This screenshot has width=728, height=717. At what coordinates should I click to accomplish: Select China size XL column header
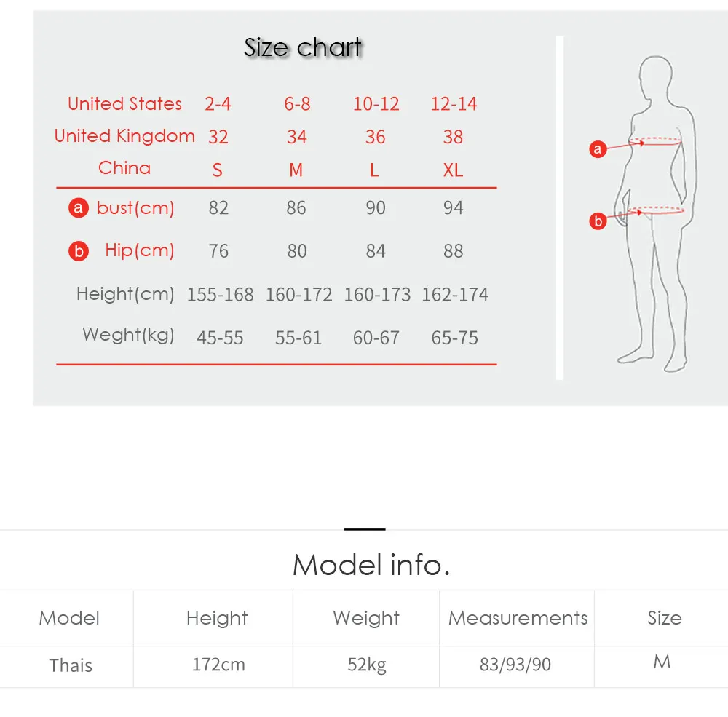pyautogui.click(x=453, y=170)
